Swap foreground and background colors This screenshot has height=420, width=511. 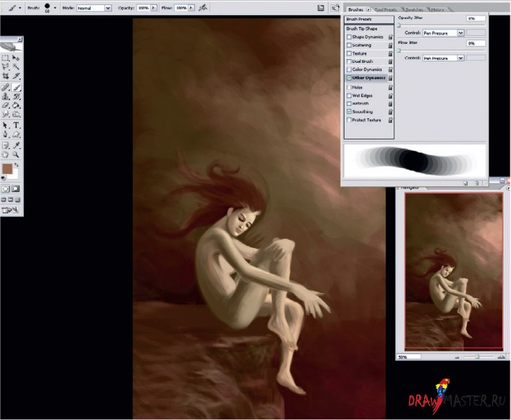16,165
